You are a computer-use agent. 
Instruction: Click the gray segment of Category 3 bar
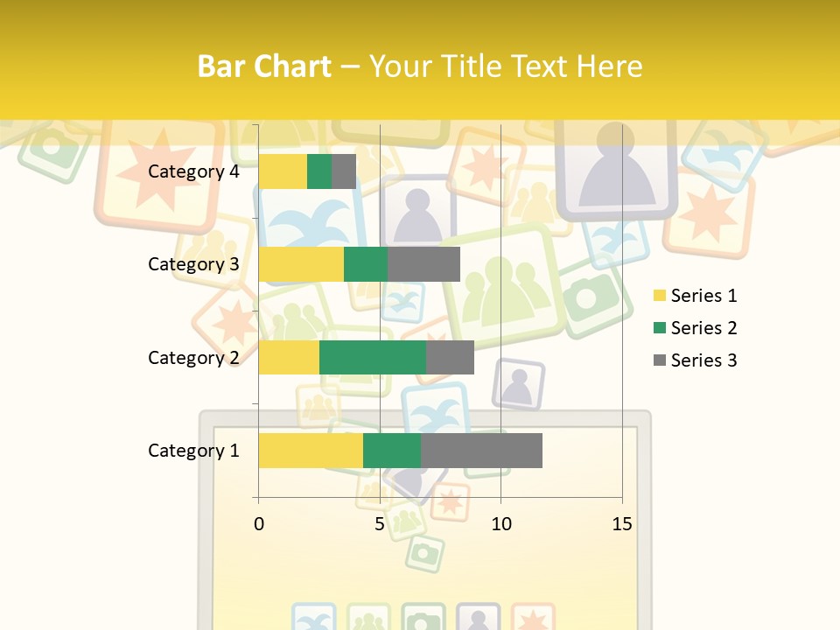click(x=423, y=264)
